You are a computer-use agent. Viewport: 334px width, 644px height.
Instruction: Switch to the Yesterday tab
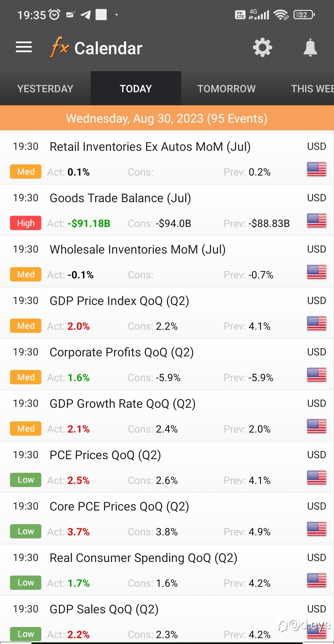(45, 89)
